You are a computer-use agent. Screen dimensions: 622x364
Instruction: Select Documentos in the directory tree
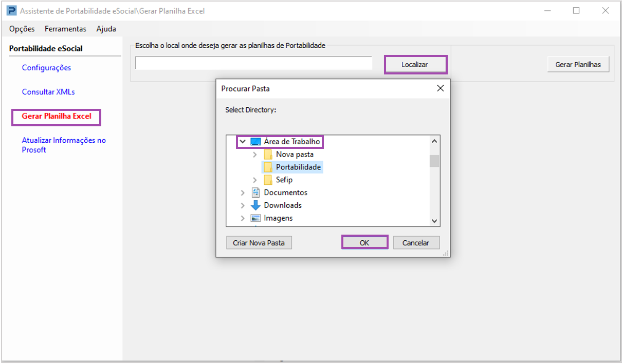click(x=286, y=193)
